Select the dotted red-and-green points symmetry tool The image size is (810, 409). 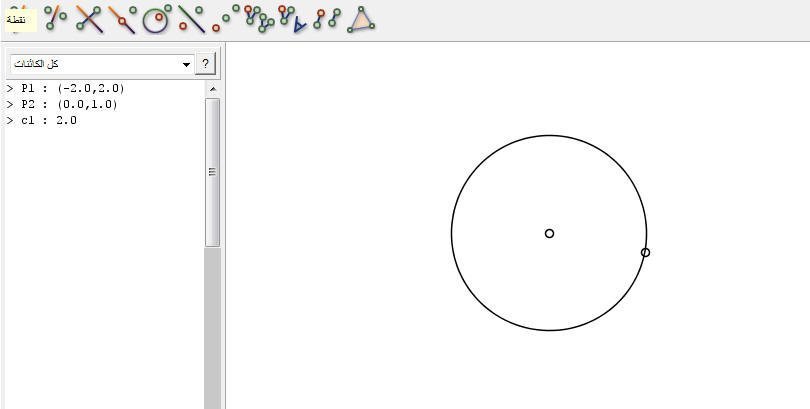click(226, 18)
